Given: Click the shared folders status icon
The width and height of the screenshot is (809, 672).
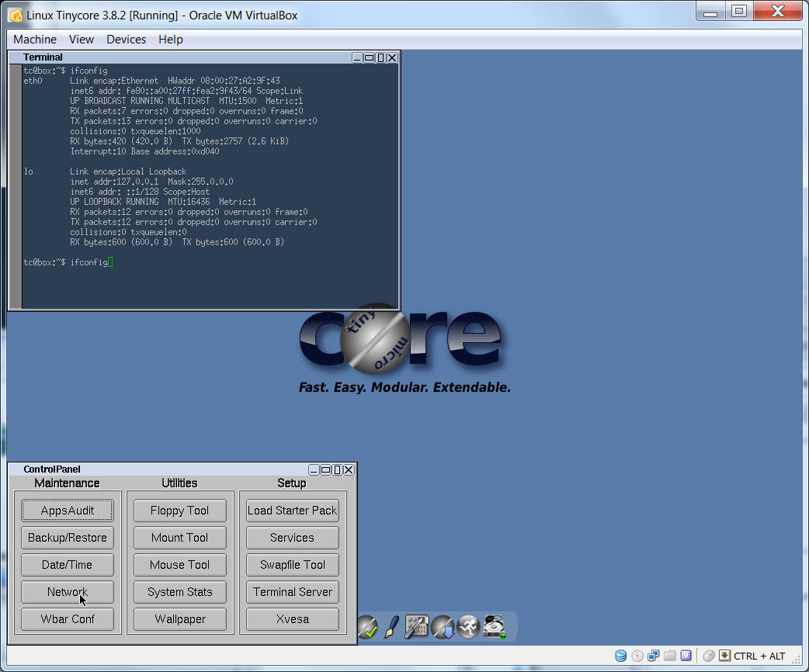Looking at the screenshot, I should coord(670,656).
